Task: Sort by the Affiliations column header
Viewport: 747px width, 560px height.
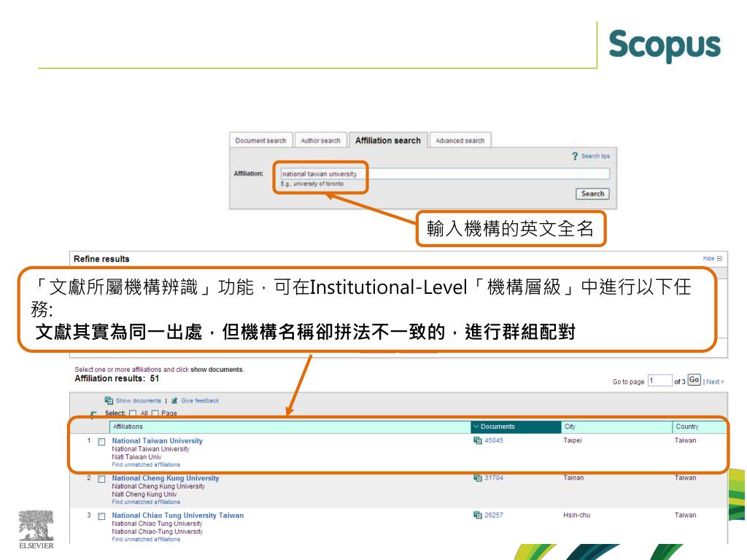Action: pos(290,427)
